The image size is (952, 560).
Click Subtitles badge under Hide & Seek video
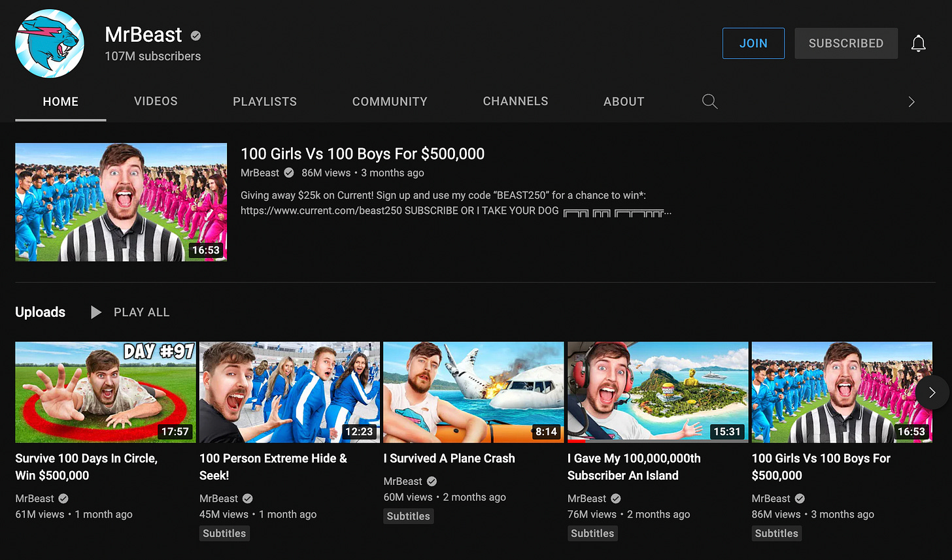coord(224,533)
